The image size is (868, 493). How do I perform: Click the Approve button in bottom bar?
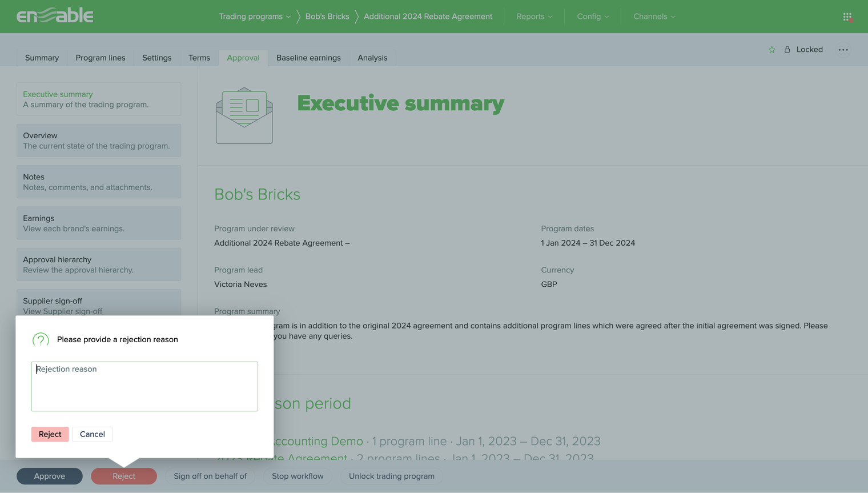pos(50,476)
